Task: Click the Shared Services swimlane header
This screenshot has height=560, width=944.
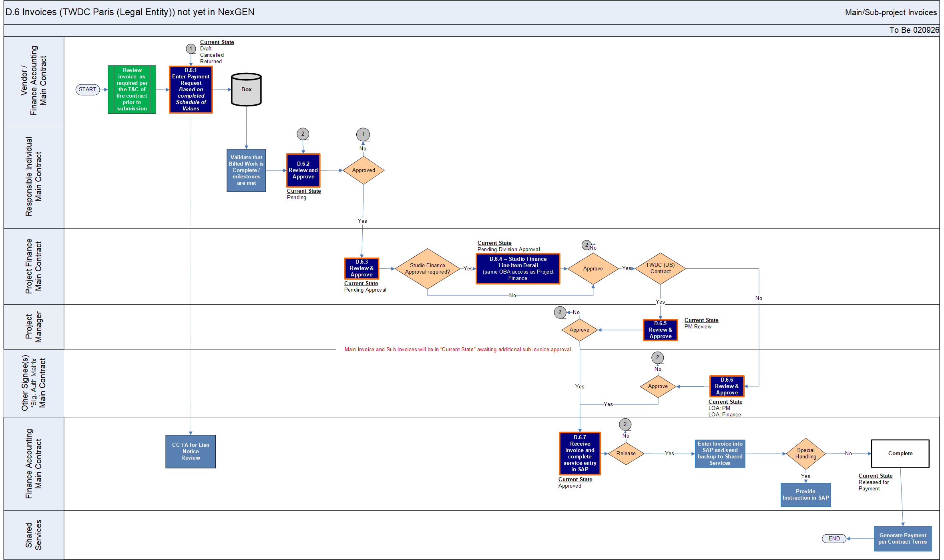Action: tap(34, 535)
